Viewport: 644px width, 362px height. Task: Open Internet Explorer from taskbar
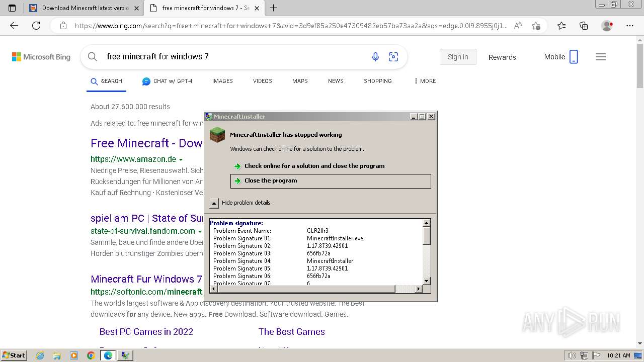coord(40,355)
